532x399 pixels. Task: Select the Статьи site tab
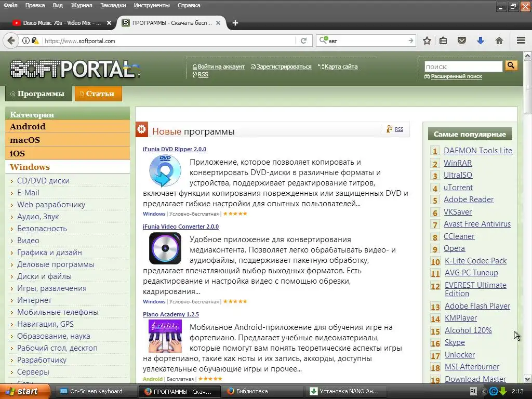click(x=98, y=94)
